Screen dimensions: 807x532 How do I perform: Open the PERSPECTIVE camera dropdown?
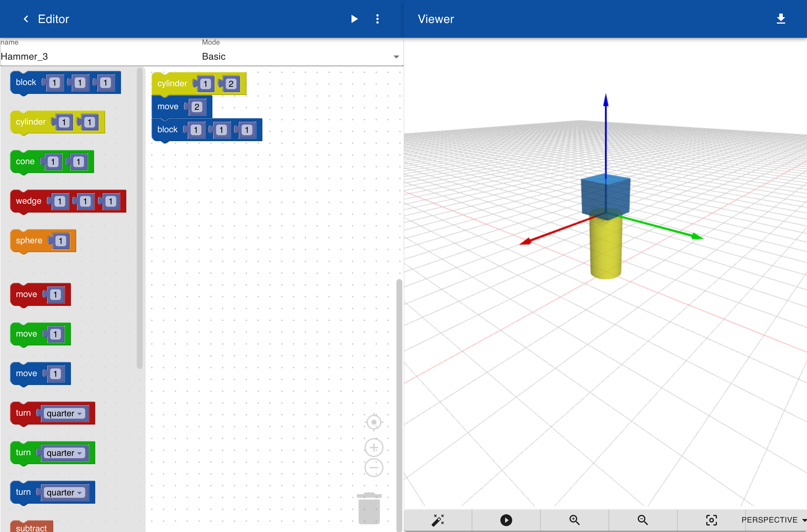click(x=774, y=520)
